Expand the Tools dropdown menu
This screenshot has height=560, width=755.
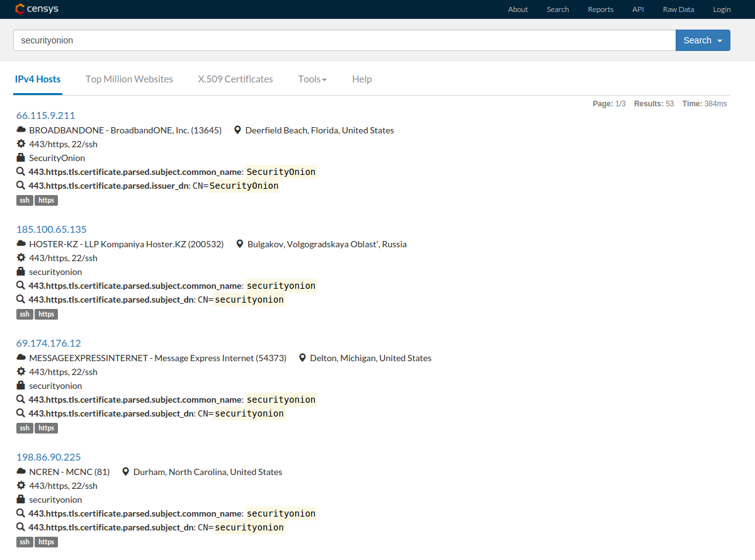(312, 79)
